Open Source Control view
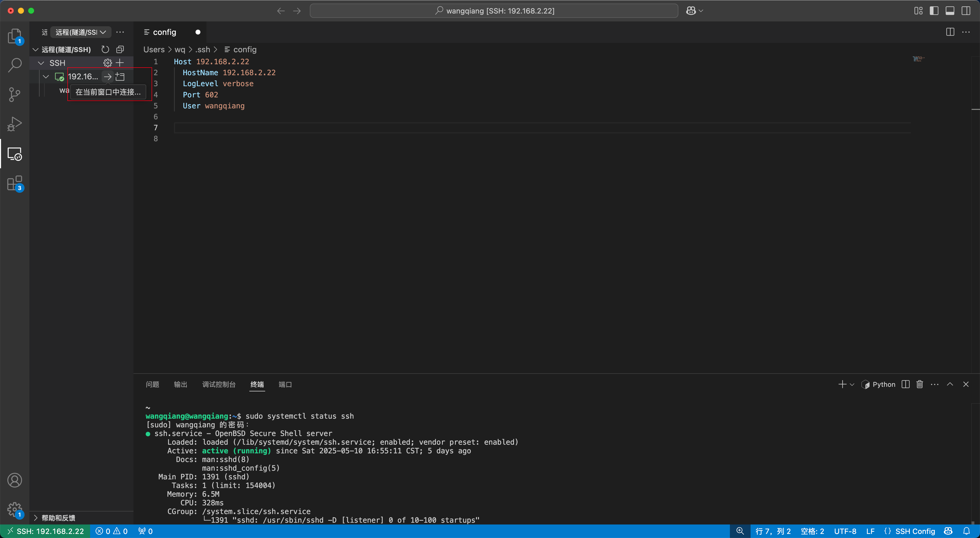The height and width of the screenshot is (538, 980). click(15, 94)
